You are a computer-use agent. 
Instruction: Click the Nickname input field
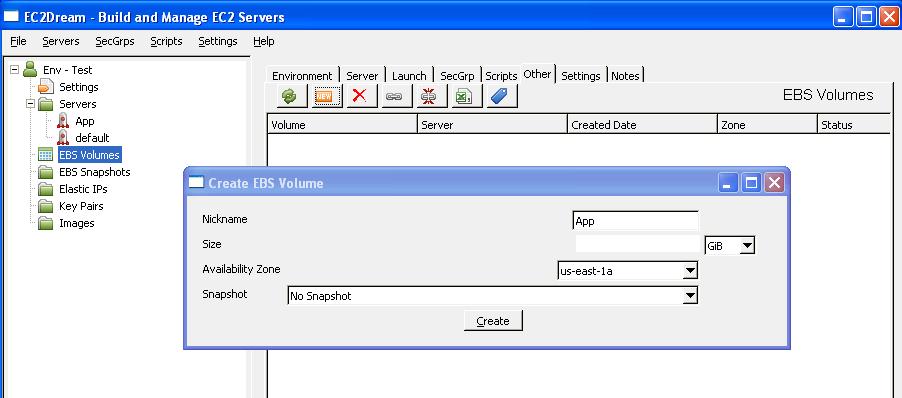[x=636, y=221]
